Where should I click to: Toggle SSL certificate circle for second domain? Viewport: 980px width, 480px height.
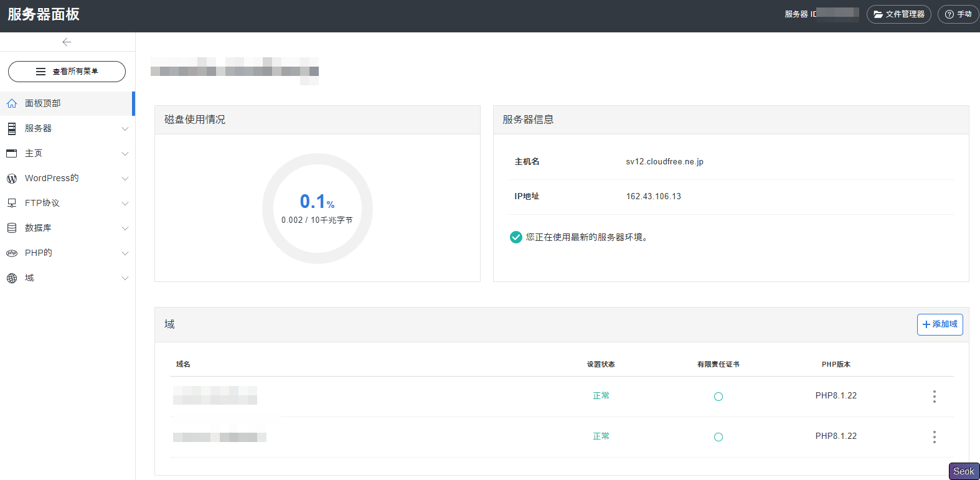718,437
